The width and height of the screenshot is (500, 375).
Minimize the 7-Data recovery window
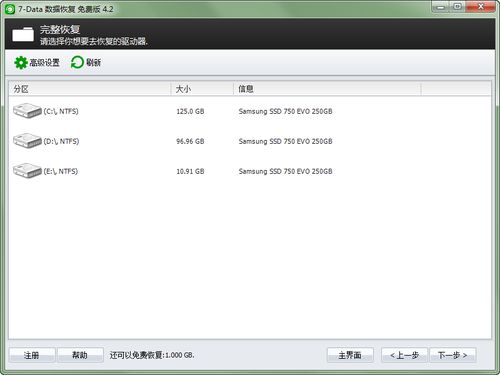[441, 7]
